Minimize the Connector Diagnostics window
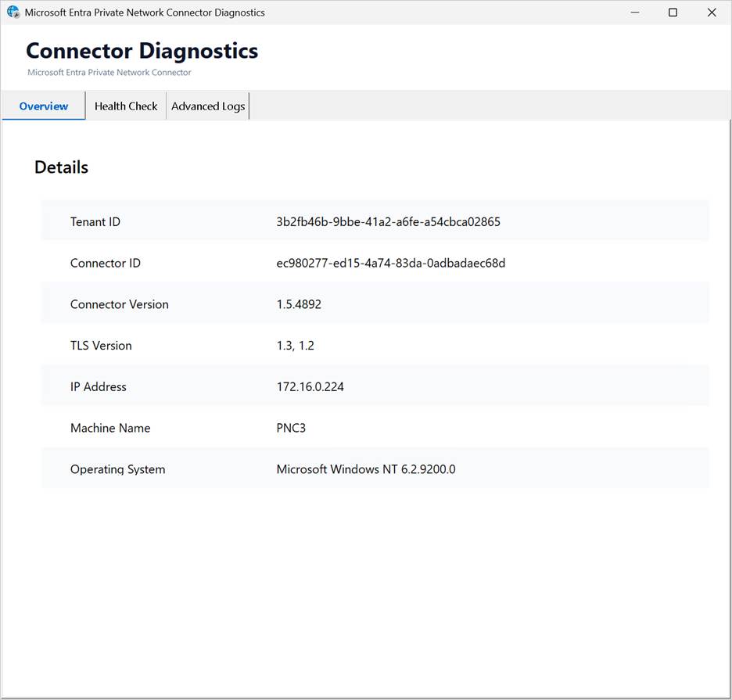 [x=635, y=13]
